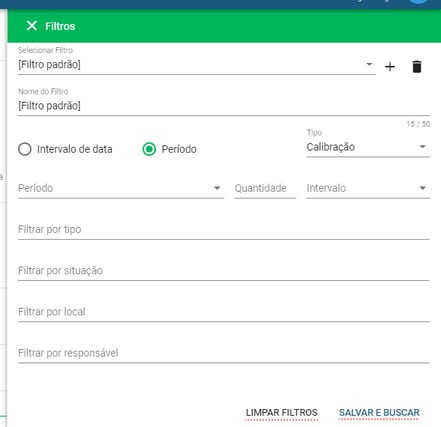Click the SALVAR E BUSCAR button
This screenshot has width=441, height=427.
[379, 413]
